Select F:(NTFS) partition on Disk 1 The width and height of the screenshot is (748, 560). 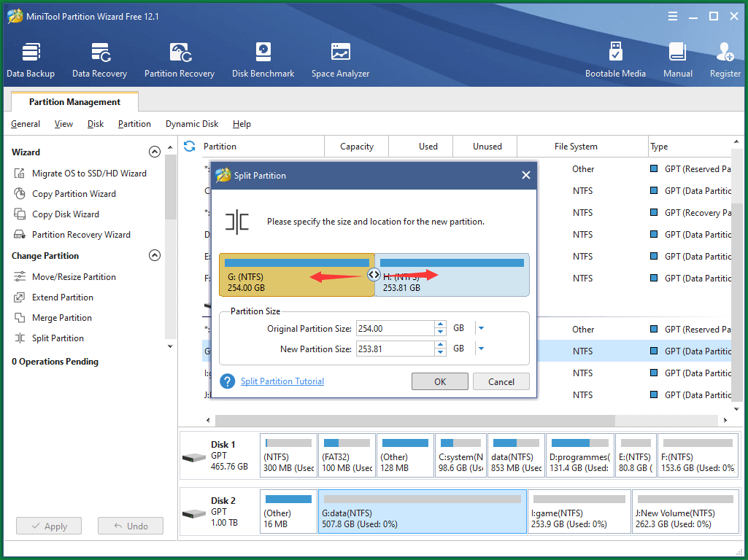[x=698, y=455]
